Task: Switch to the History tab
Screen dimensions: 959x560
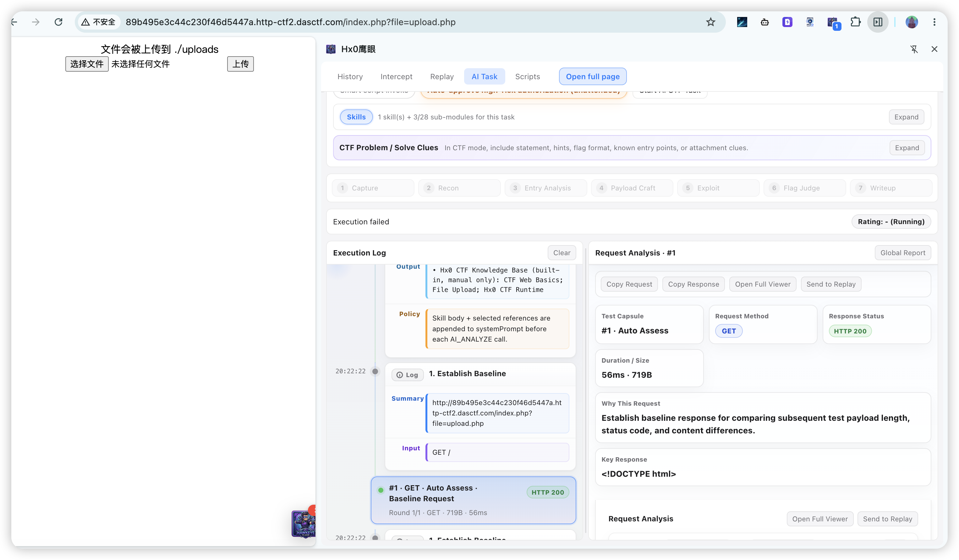Action: pyautogui.click(x=350, y=76)
